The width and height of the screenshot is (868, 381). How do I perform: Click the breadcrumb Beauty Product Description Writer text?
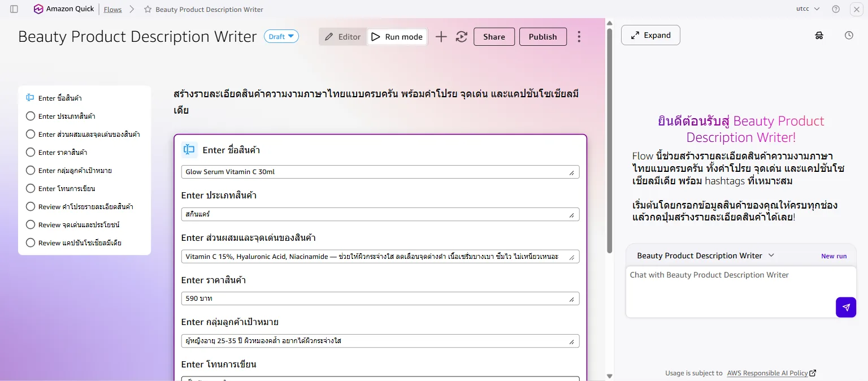tap(209, 10)
